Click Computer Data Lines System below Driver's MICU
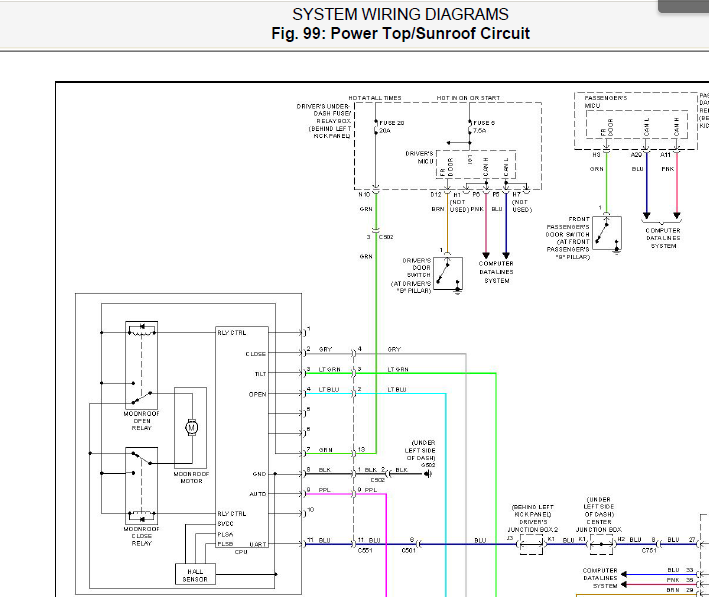 496,272
